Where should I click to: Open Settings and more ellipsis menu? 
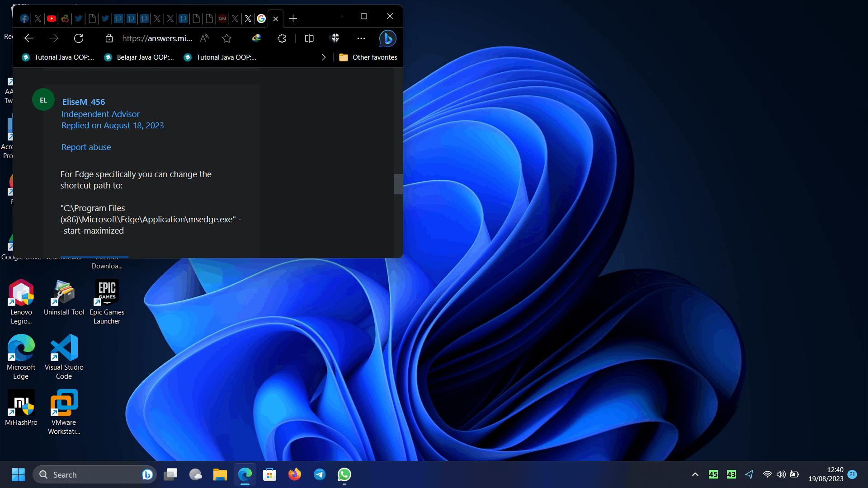click(361, 38)
